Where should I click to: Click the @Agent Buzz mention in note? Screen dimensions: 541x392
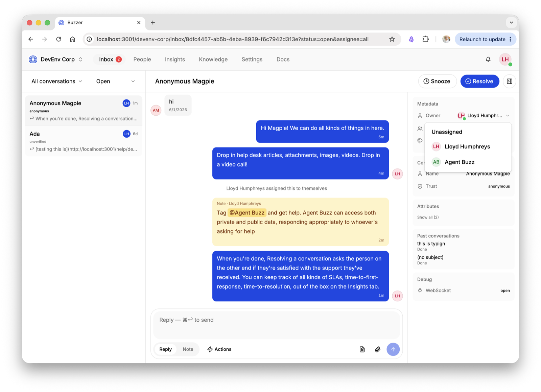point(247,213)
